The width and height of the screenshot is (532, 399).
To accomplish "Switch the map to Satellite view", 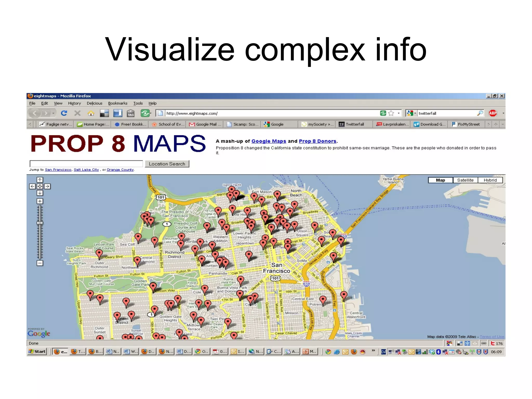I will pyautogui.click(x=465, y=180).
